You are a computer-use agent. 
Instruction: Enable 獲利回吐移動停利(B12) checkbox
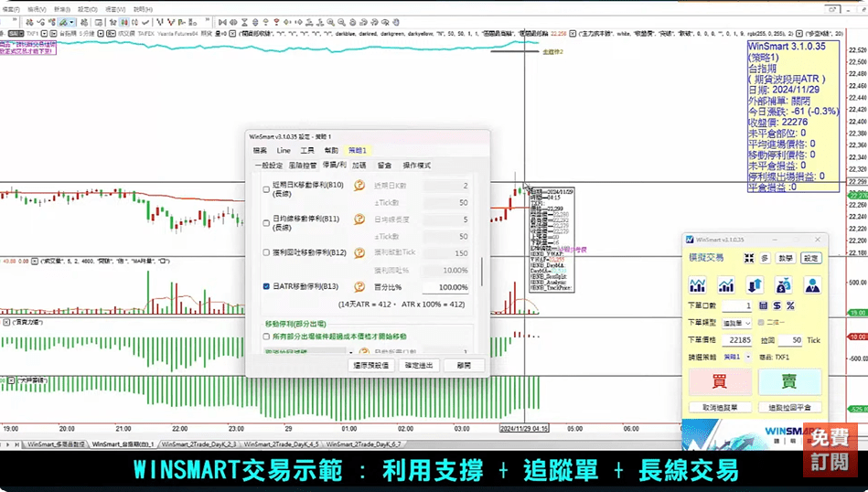pos(266,252)
